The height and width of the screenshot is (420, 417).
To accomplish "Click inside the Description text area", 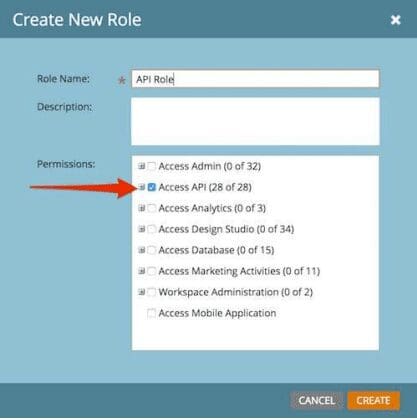I will coord(255,121).
